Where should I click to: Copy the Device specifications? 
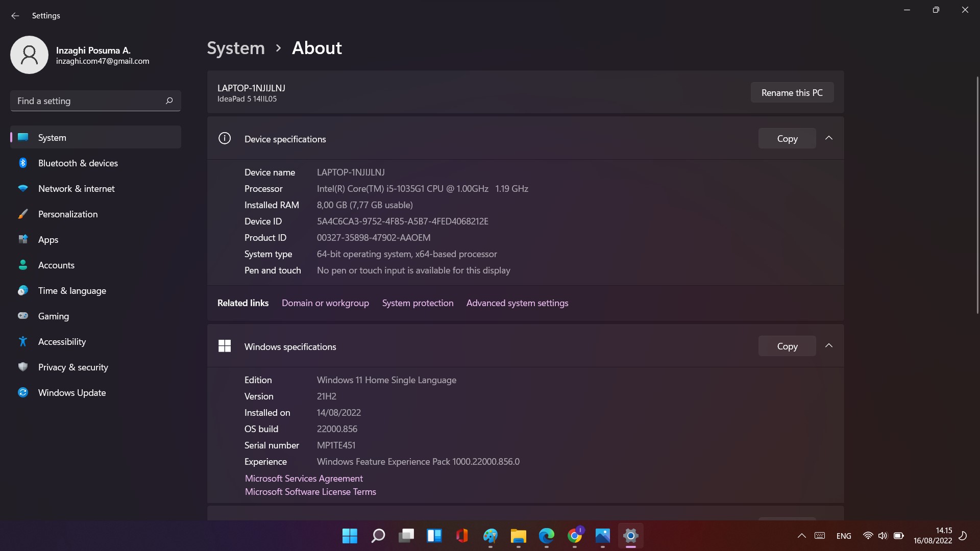pyautogui.click(x=787, y=139)
